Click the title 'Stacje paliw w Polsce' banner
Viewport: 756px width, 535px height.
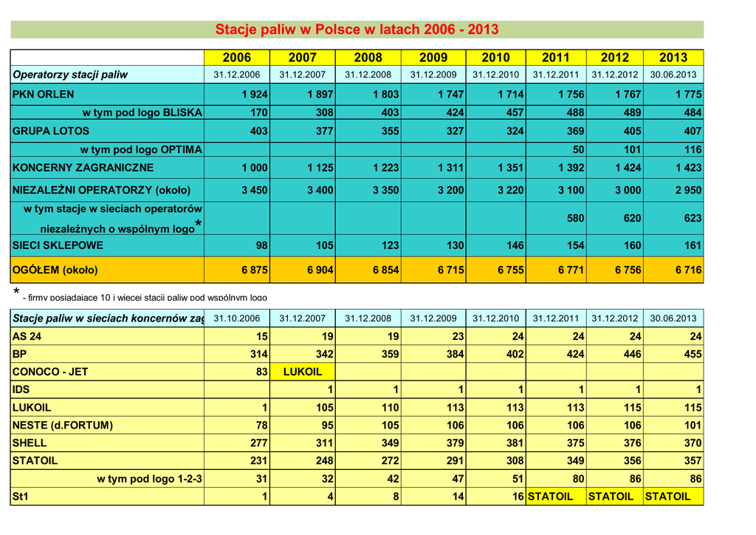coord(357,30)
